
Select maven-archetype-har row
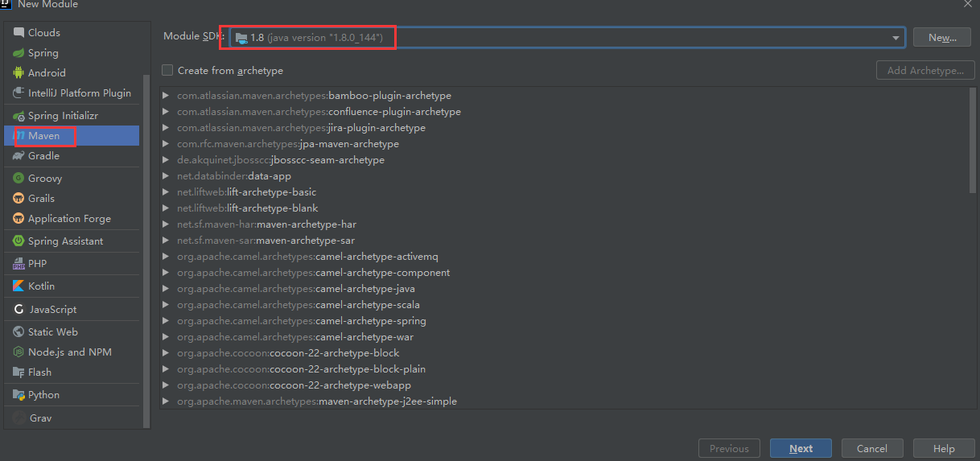[563, 224]
